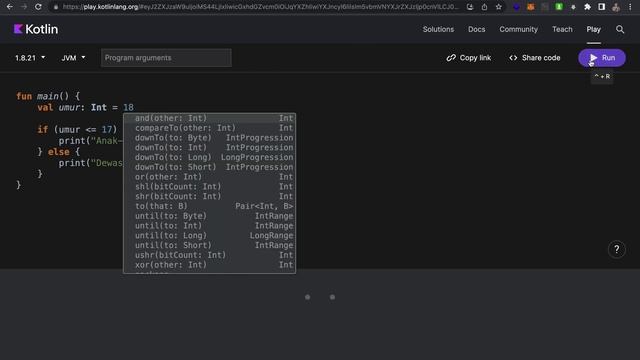Screen dimensions: 640x360
Task: Open the browser extensions puzzle icon
Action: [x=587, y=7]
